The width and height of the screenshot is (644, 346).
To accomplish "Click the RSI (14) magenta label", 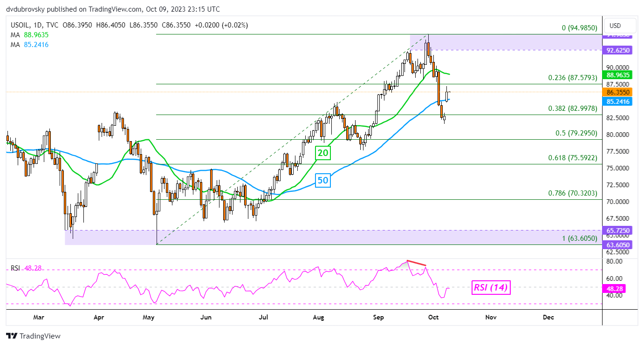I will click(x=491, y=288).
